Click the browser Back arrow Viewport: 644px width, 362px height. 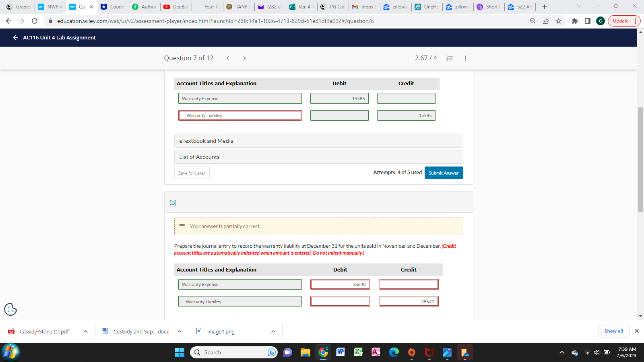pyautogui.click(x=9, y=21)
